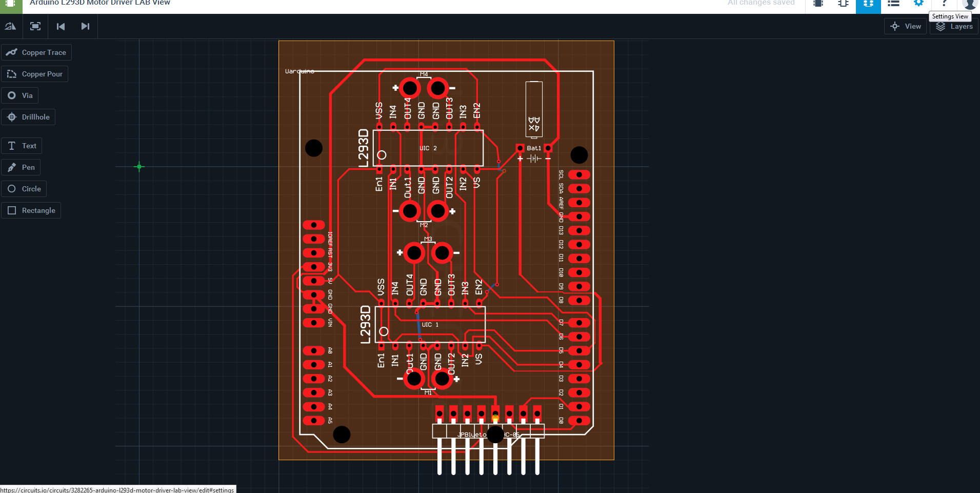Select the Copper Pour tool
This screenshot has width=980, height=493.
pos(34,74)
